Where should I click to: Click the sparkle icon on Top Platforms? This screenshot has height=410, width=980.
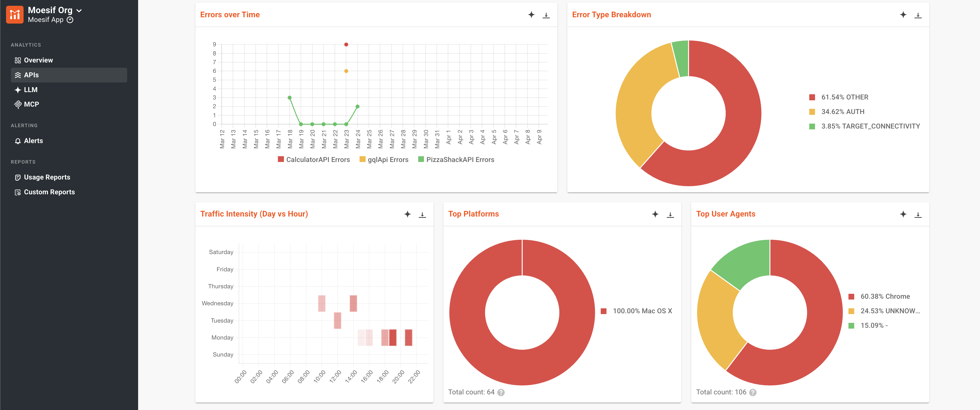tap(655, 214)
